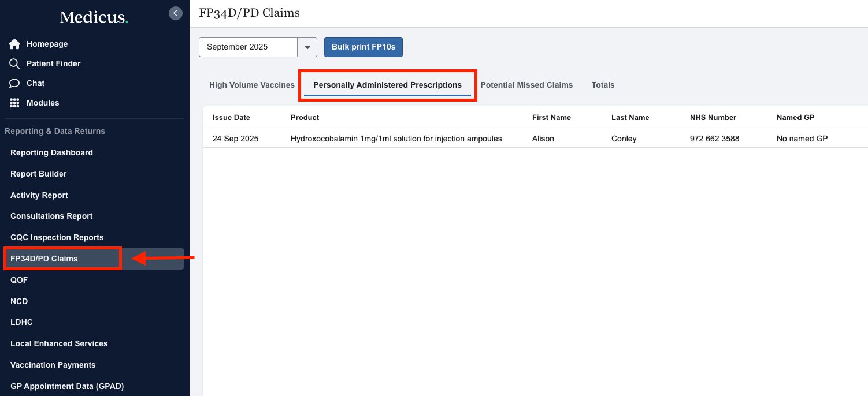The width and height of the screenshot is (868, 396).
Task: Open Chat using the speech bubble icon
Action: [14, 83]
